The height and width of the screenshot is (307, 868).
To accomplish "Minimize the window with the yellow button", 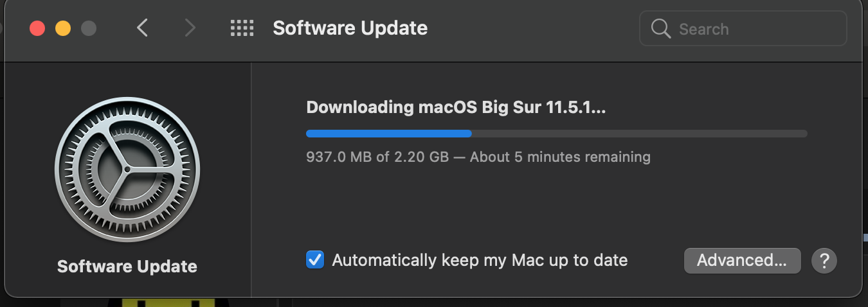I will [x=63, y=28].
